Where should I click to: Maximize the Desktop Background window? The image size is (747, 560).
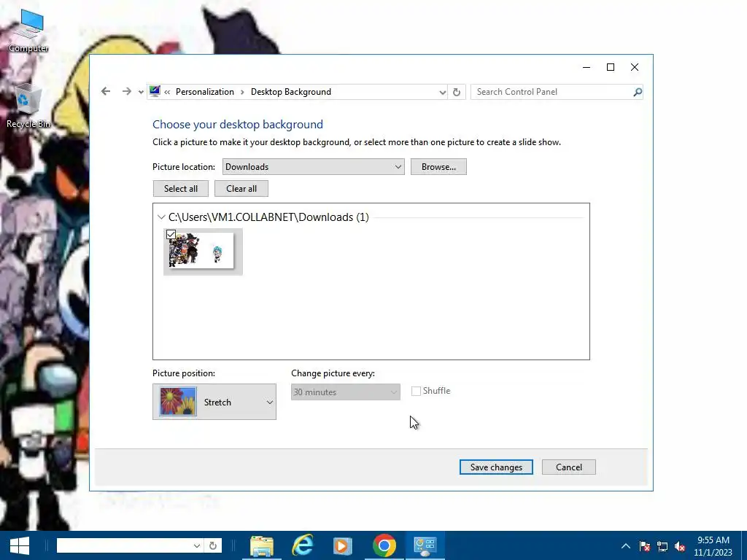[611, 67]
